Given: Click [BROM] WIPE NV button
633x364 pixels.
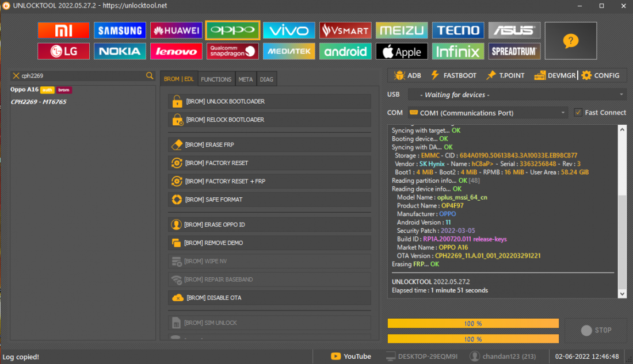Looking at the screenshot, I should [x=269, y=261].
